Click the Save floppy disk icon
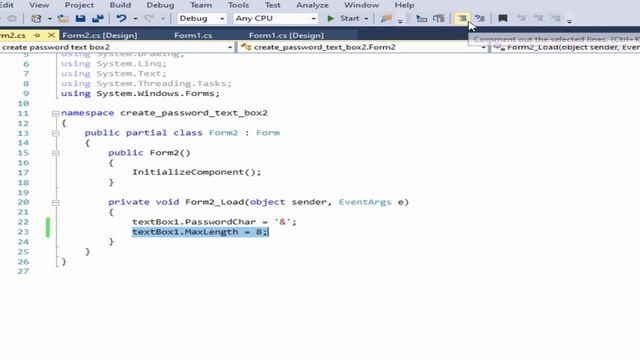The image size is (640, 360). [80, 19]
